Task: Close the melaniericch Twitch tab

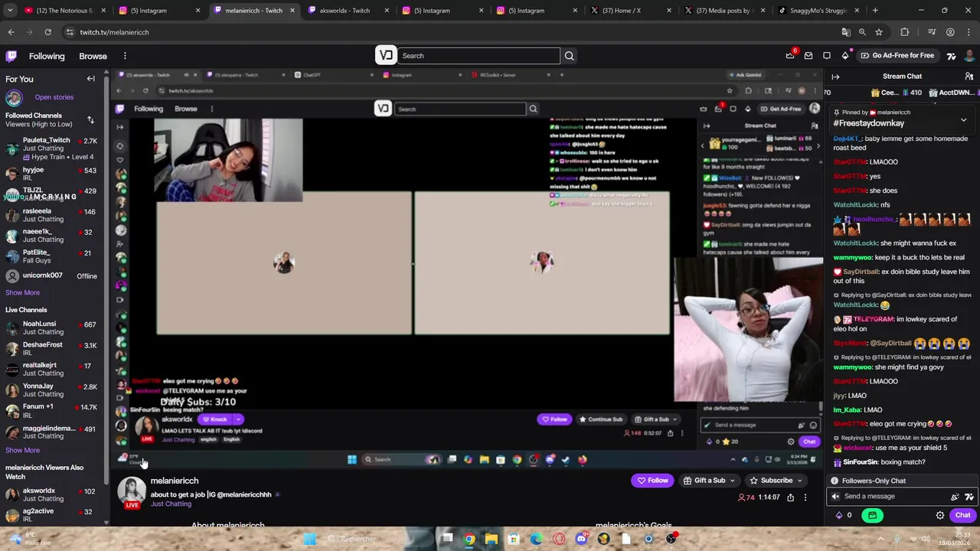Action: click(292, 11)
